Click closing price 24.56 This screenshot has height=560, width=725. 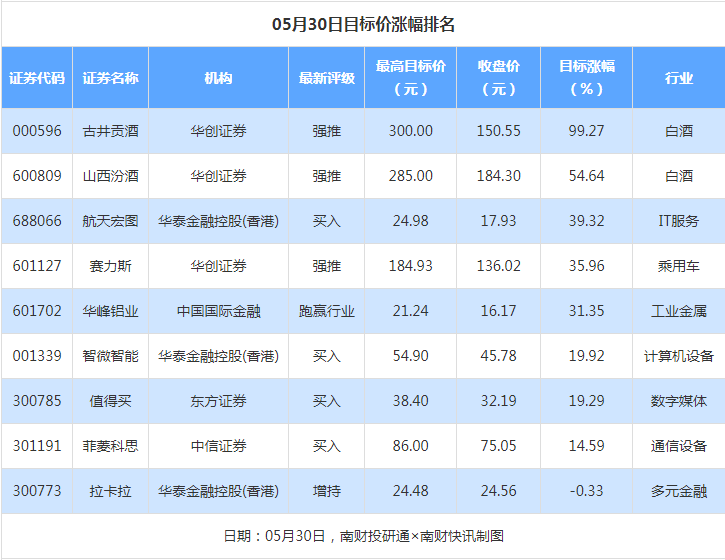point(498,491)
